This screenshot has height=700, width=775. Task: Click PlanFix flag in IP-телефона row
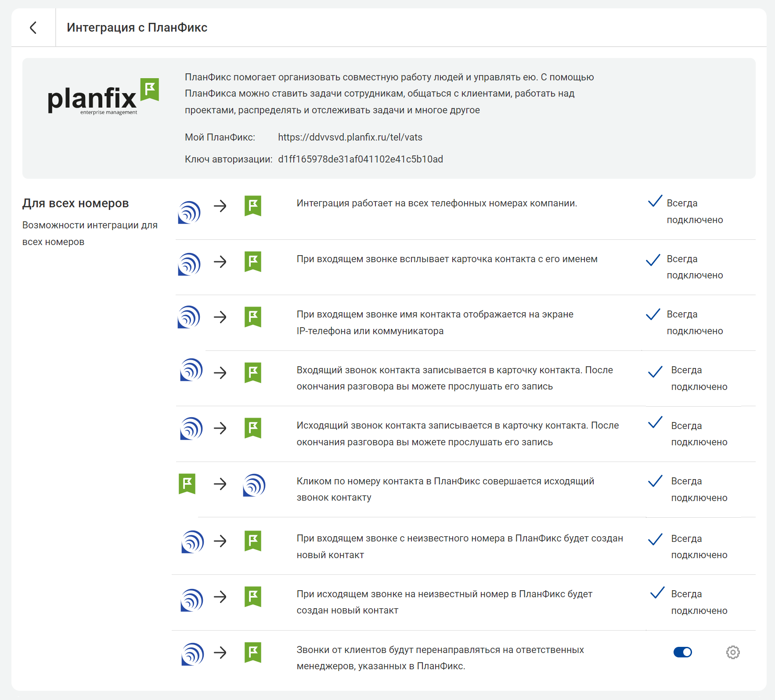(x=253, y=317)
